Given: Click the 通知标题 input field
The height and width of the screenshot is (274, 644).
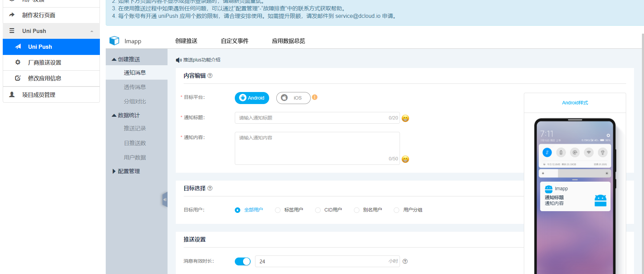Looking at the screenshot, I should (x=317, y=118).
